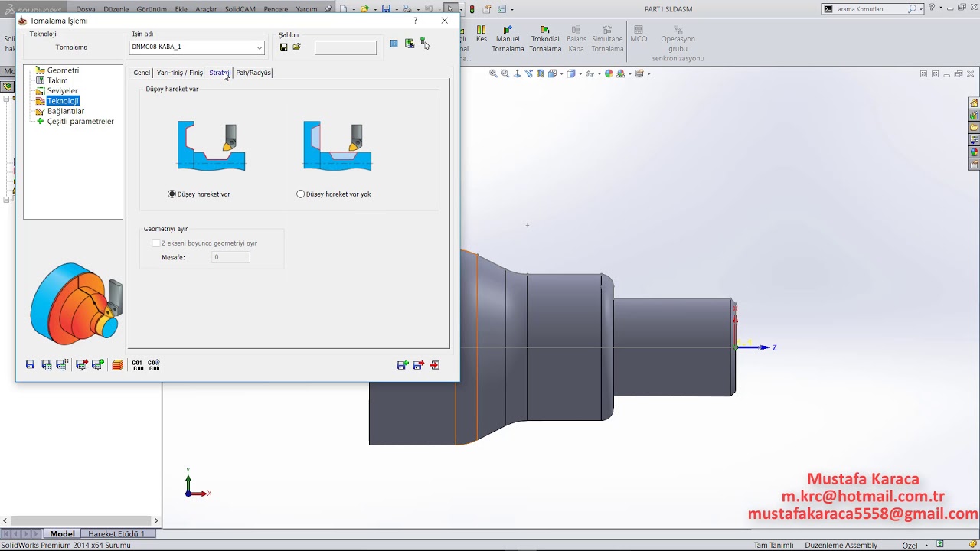Open the Pencere menu
The width and height of the screenshot is (980, 551).
[x=276, y=9]
